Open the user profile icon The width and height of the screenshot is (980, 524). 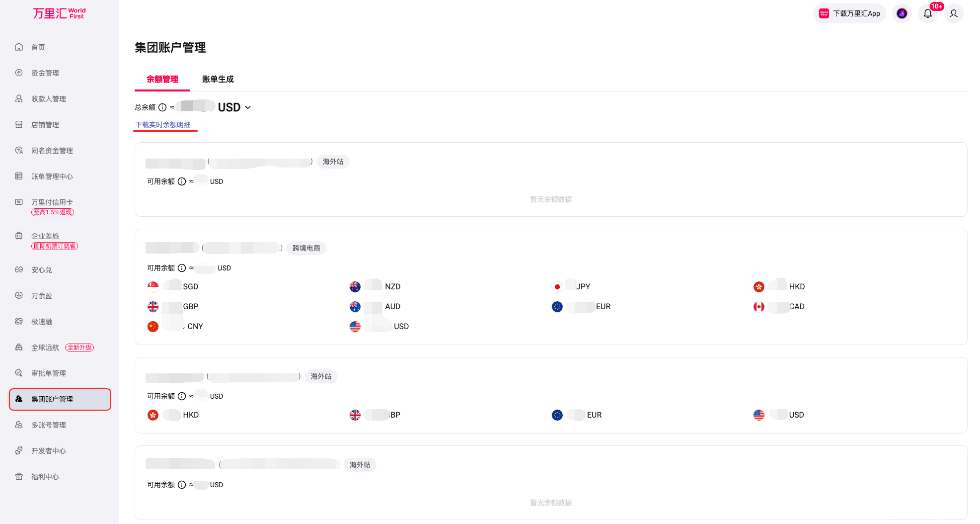click(953, 13)
